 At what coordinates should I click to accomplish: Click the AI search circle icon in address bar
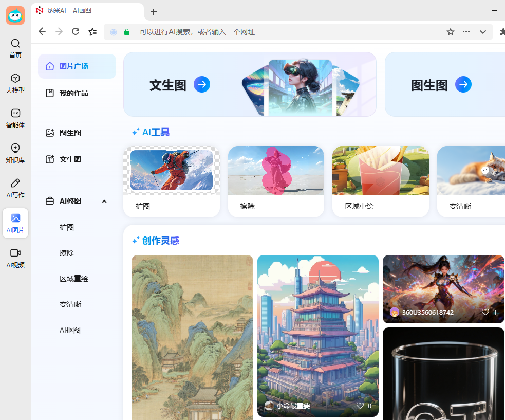[114, 32]
